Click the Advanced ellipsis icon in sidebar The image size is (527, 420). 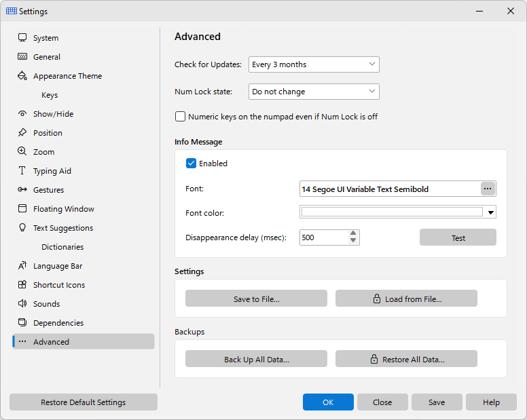[x=22, y=341]
